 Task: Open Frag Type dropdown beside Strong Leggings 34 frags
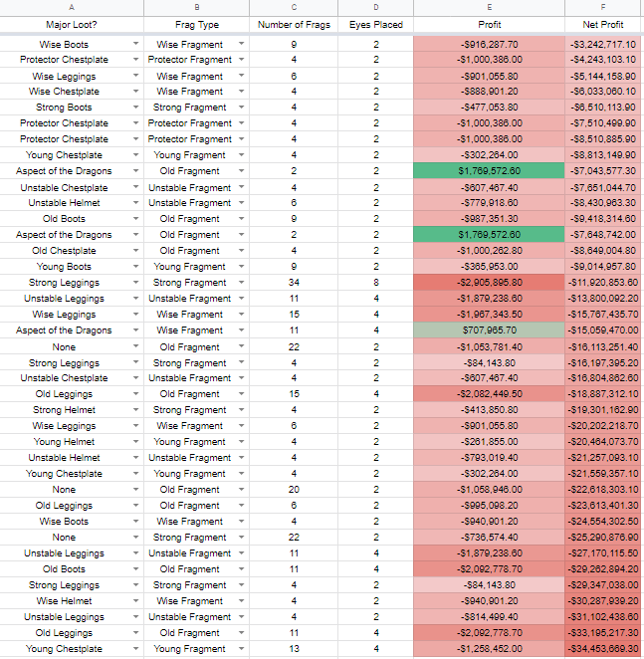[241, 283]
